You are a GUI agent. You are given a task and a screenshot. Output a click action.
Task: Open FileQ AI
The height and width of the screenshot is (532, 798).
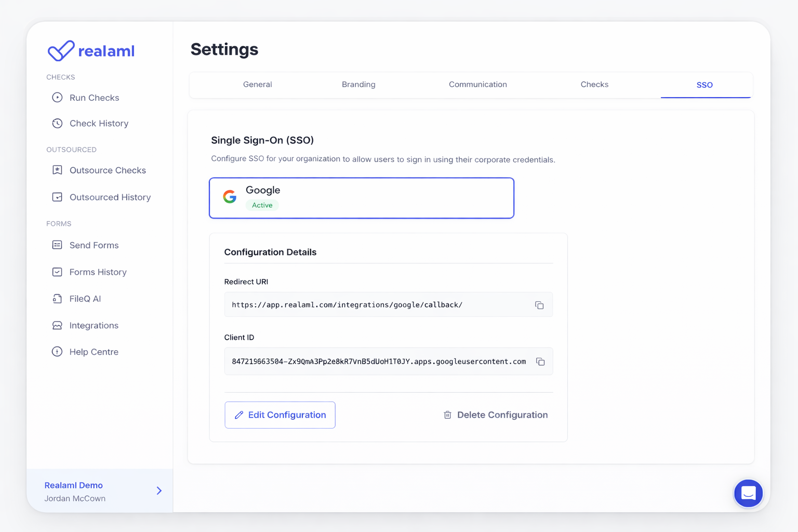pos(85,299)
